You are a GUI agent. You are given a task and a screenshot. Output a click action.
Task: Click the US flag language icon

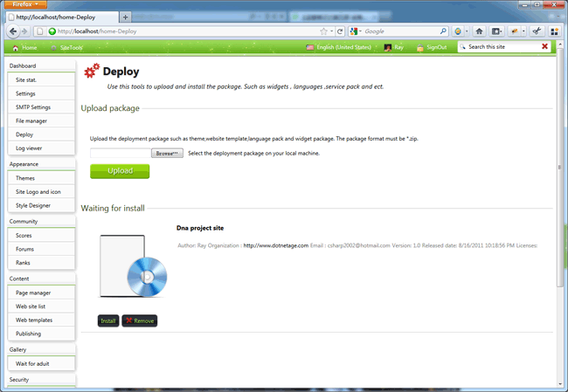[309, 47]
